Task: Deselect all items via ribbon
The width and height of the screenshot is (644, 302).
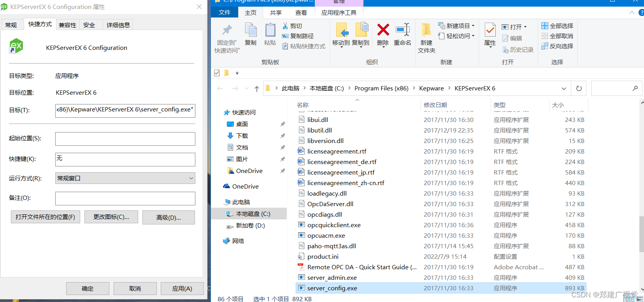Action: tap(557, 36)
